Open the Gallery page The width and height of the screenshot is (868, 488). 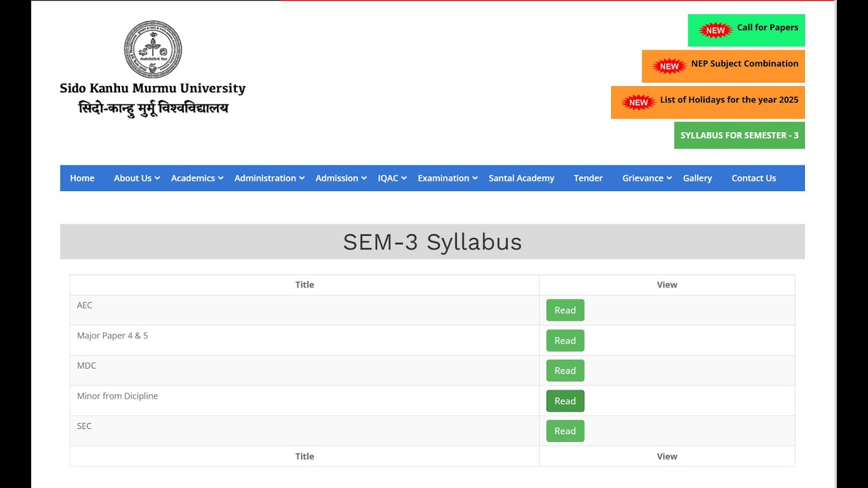coord(697,178)
